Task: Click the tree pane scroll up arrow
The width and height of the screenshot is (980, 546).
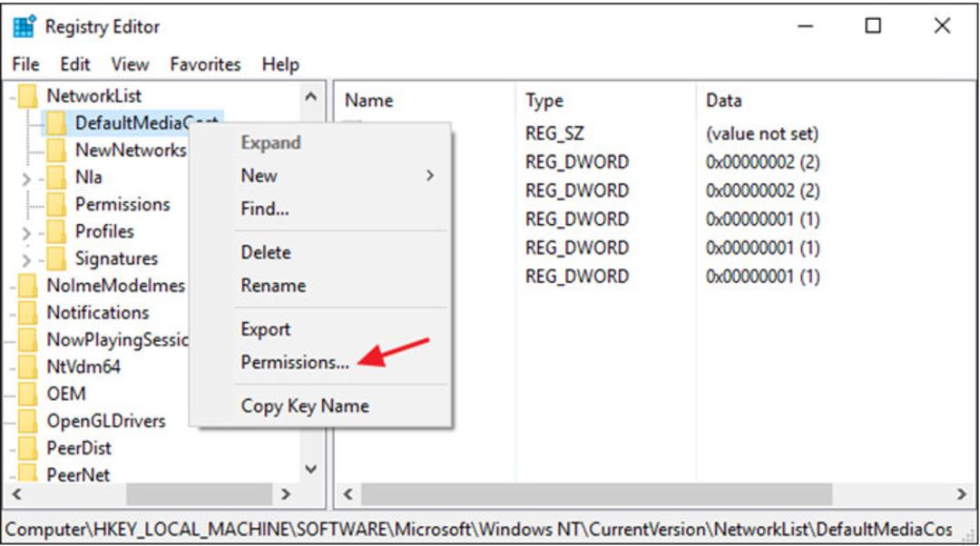Action: pos(311,97)
